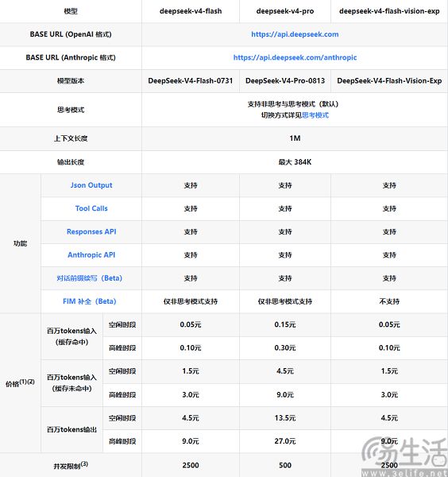Select the 1M context length value
Viewport: 448px width, 477px height.
point(295,138)
